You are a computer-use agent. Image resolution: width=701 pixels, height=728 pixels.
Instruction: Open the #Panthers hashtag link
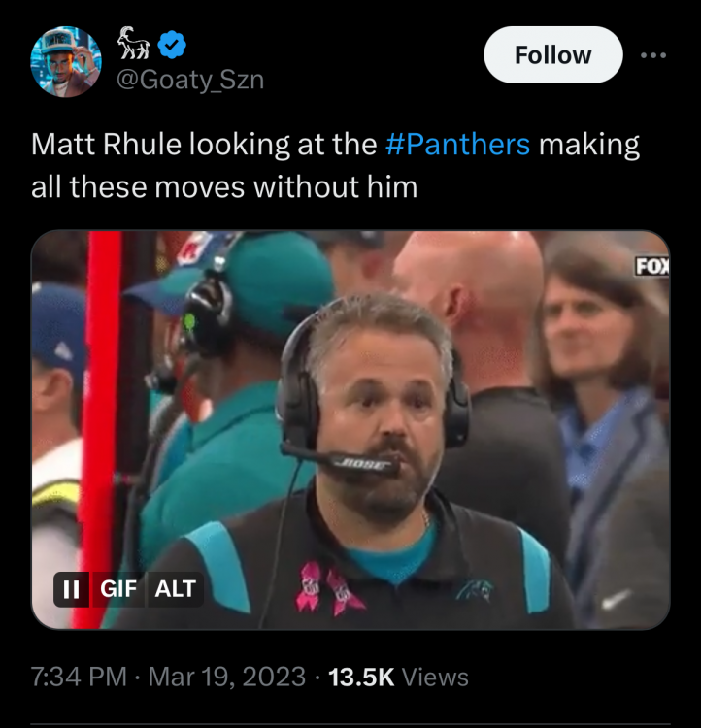457,145
